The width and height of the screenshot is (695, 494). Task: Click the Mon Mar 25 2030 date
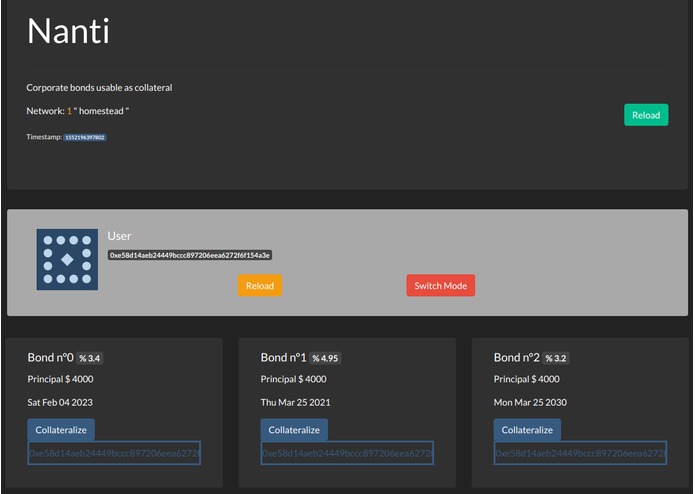click(530, 402)
